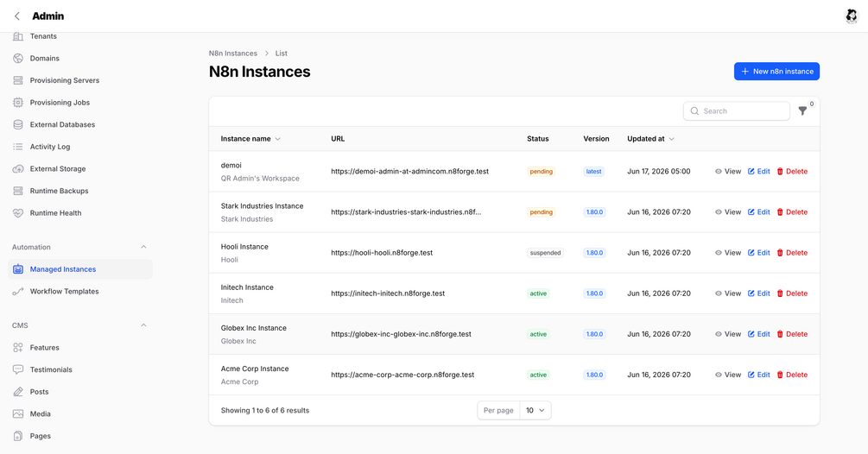868x454 pixels.
Task: Open Provisioning Servers from the sidebar
Action: 64,80
